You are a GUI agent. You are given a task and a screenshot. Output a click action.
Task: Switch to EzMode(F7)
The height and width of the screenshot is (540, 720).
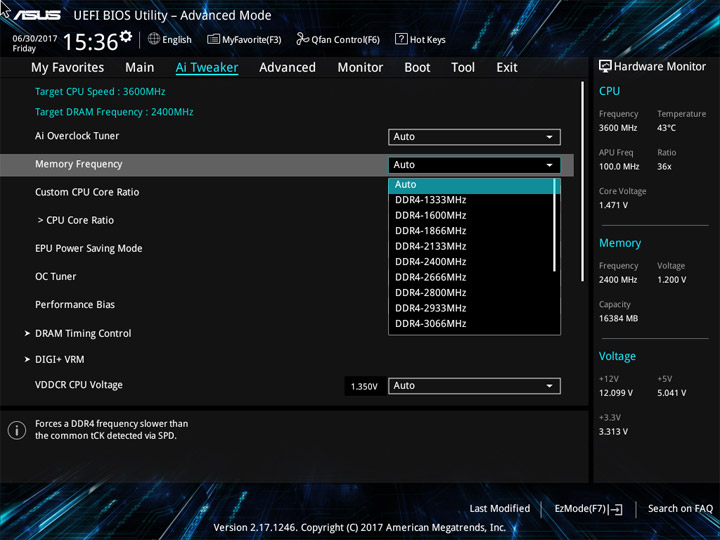588,509
